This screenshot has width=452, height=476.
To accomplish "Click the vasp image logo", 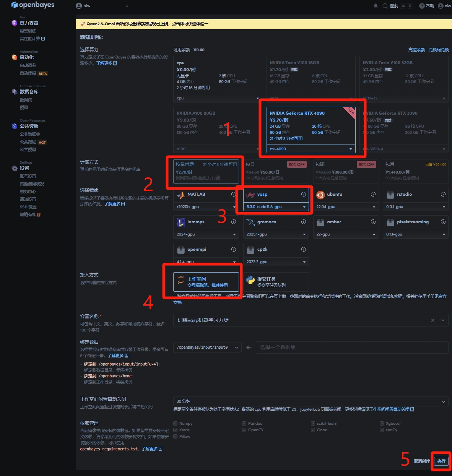I will [x=250, y=195].
